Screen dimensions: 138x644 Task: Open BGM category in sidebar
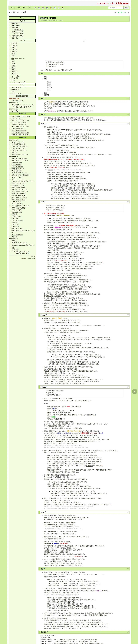pos(13,80)
